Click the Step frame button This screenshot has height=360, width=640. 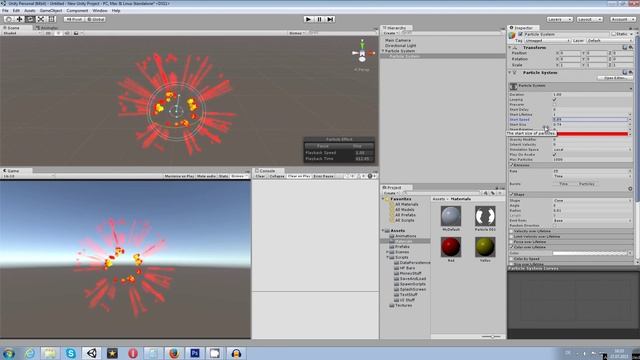pos(330,19)
